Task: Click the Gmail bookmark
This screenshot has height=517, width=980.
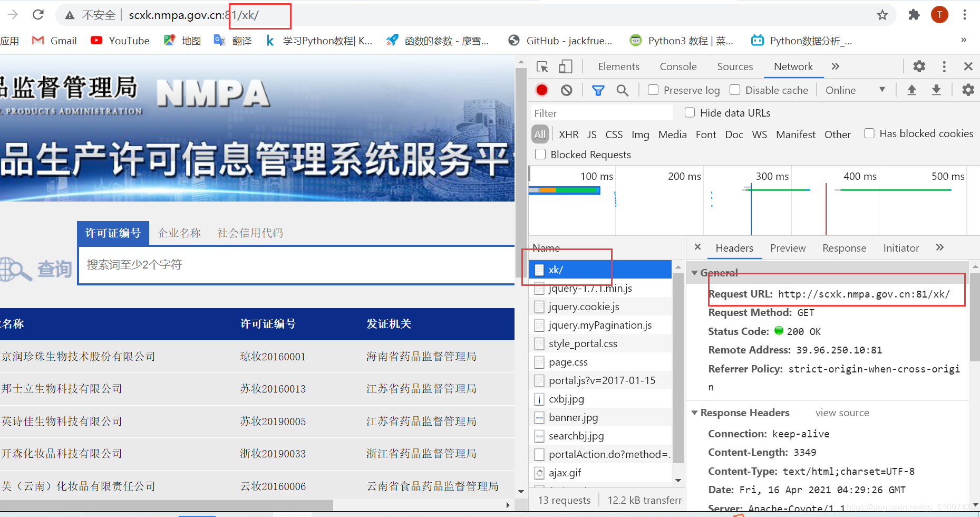Action: point(54,41)
